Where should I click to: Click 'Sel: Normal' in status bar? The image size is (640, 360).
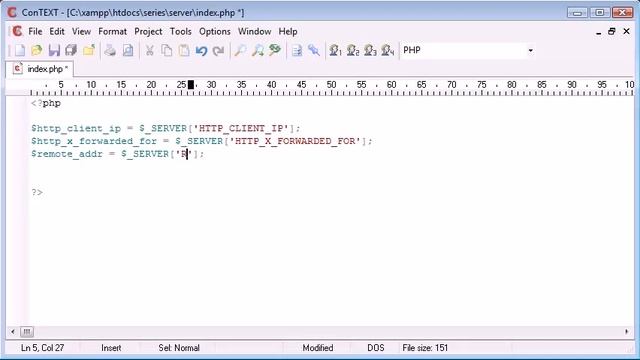179,348
